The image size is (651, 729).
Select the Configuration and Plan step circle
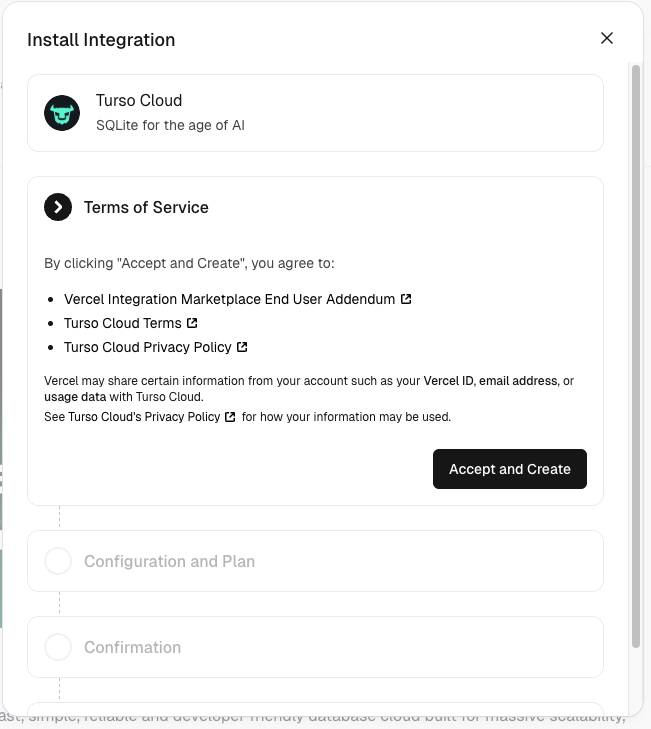pos(58,561)
